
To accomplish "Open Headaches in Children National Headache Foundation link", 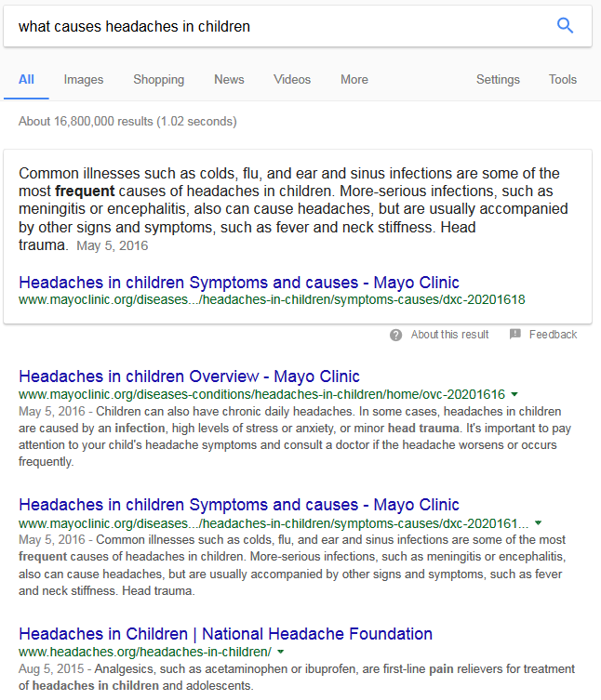I will 225,634.
